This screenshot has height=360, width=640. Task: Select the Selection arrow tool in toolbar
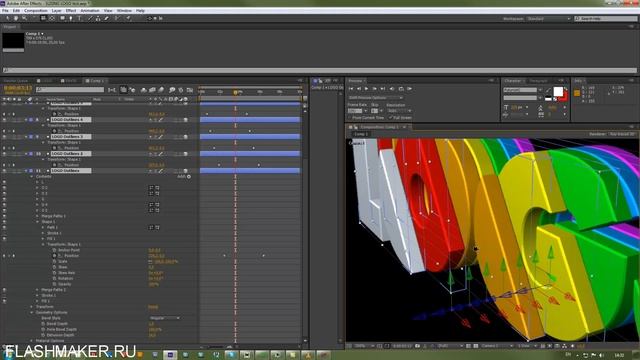(7, 18)
